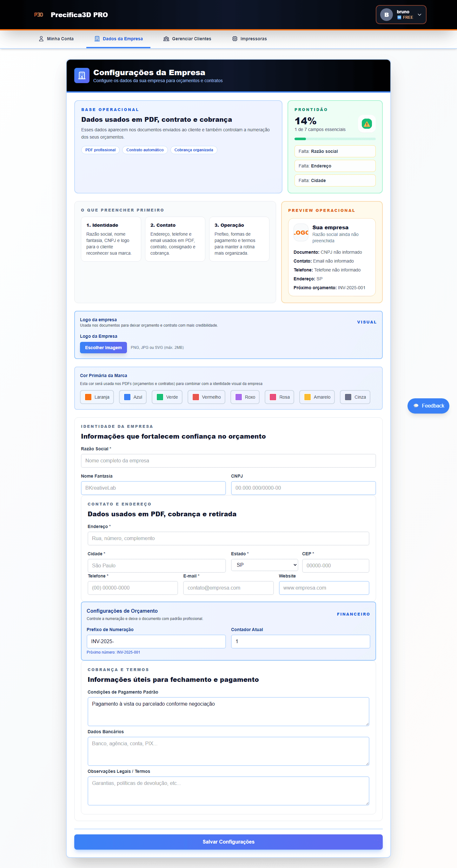Expand the bruno account dropdown chevron

pyautogui.click(x=419, y=15)
